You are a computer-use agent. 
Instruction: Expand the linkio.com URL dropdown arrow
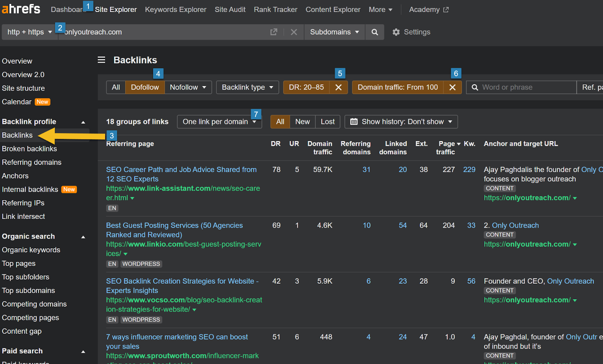point(125,254)
